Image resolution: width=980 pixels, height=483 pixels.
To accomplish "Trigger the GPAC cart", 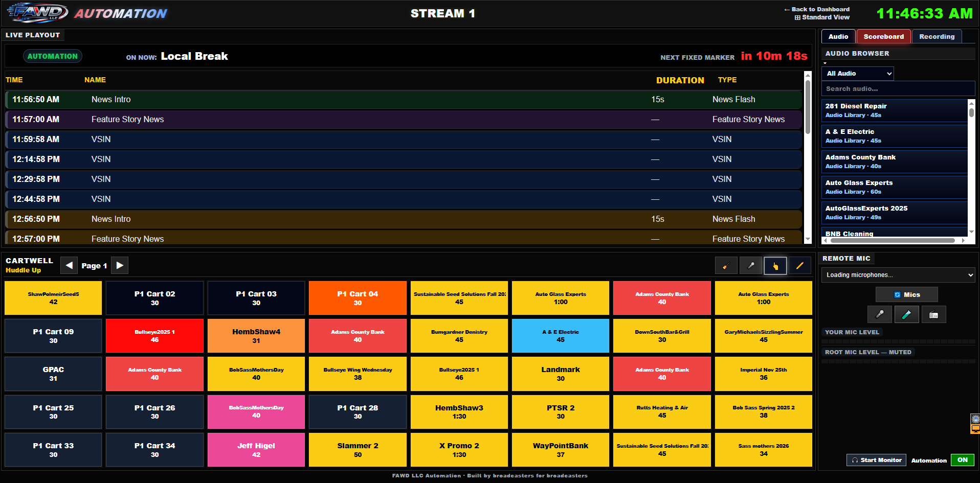I will point(53,374).
